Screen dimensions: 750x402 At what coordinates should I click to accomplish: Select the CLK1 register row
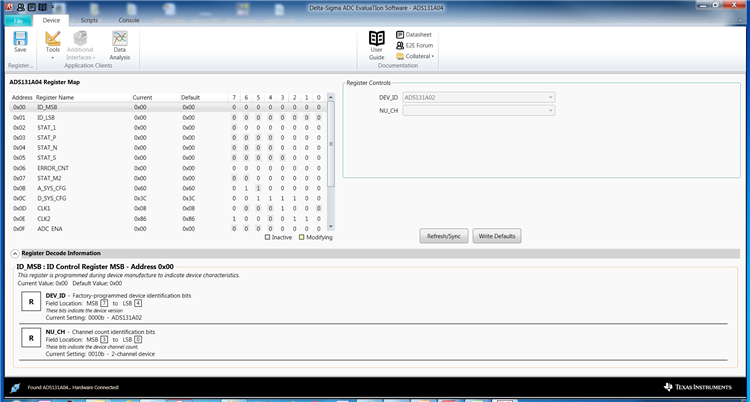pyautogui.click(x=168, y=209)
